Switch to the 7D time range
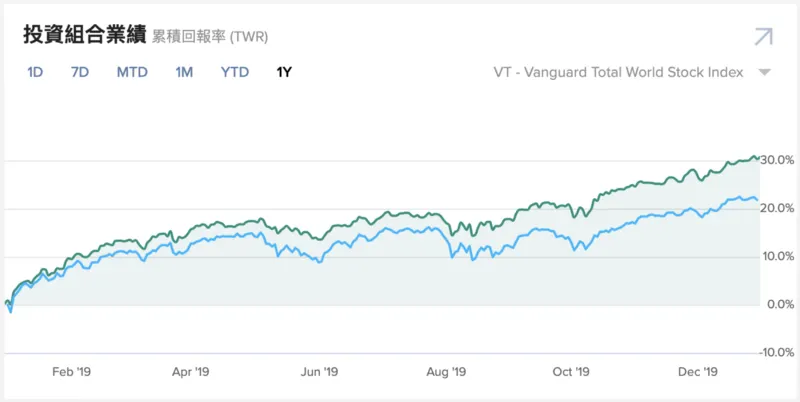This screenshot has height=402, width=800. [80, 72]
